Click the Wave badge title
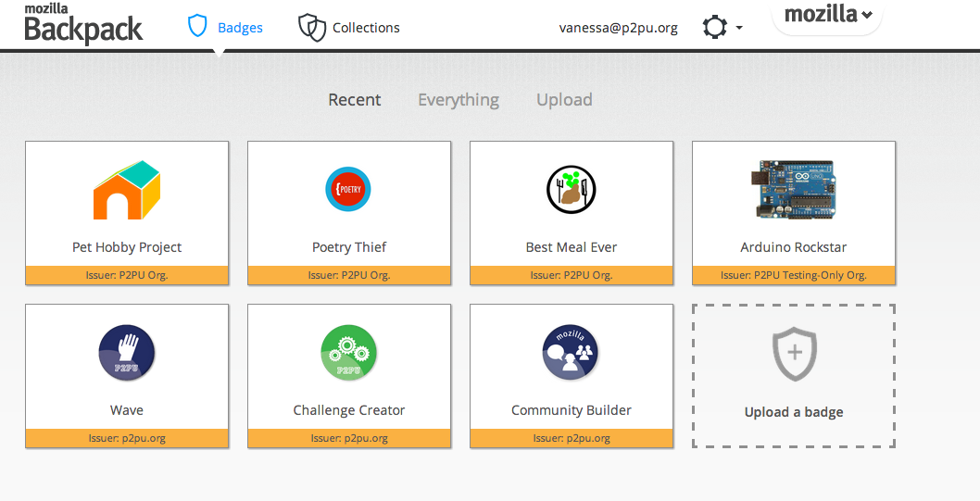Screen dimensions: 980x501 (127, 410)
